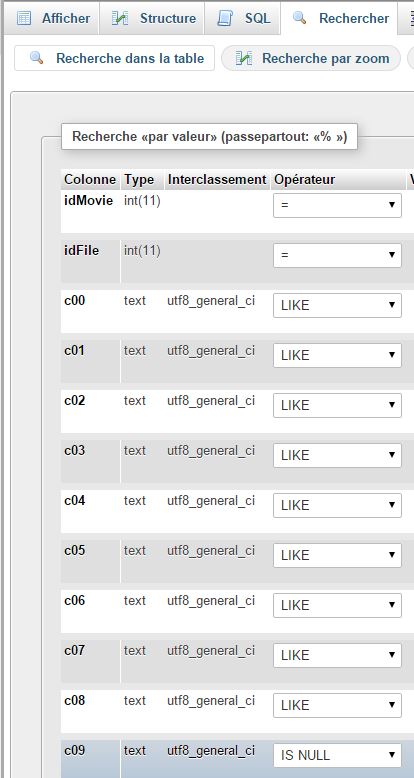
Task: Click the magnifier icon in Recherche dans la table
Action: point(36,58)
